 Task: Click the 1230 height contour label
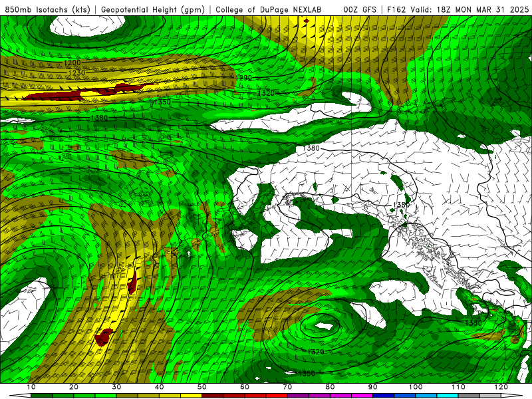(x=76, y=73)
